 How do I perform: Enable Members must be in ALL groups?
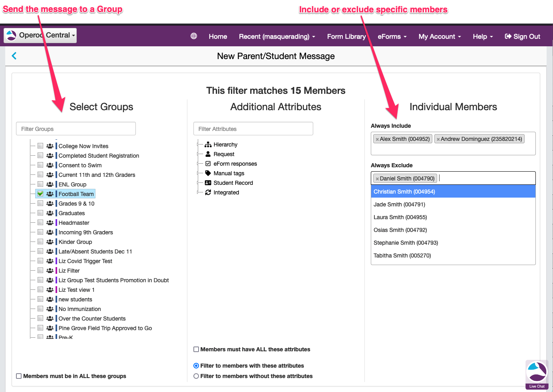tap(19, 376)
